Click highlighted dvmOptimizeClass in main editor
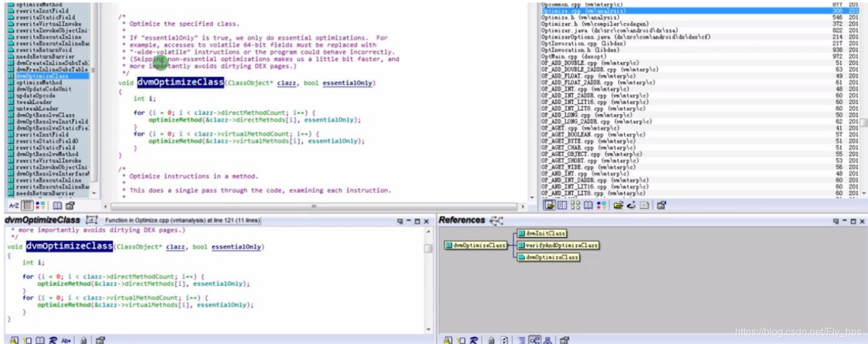Image resolution: width=868 pixels, height=344 pixels. click(x=179, y=82)
